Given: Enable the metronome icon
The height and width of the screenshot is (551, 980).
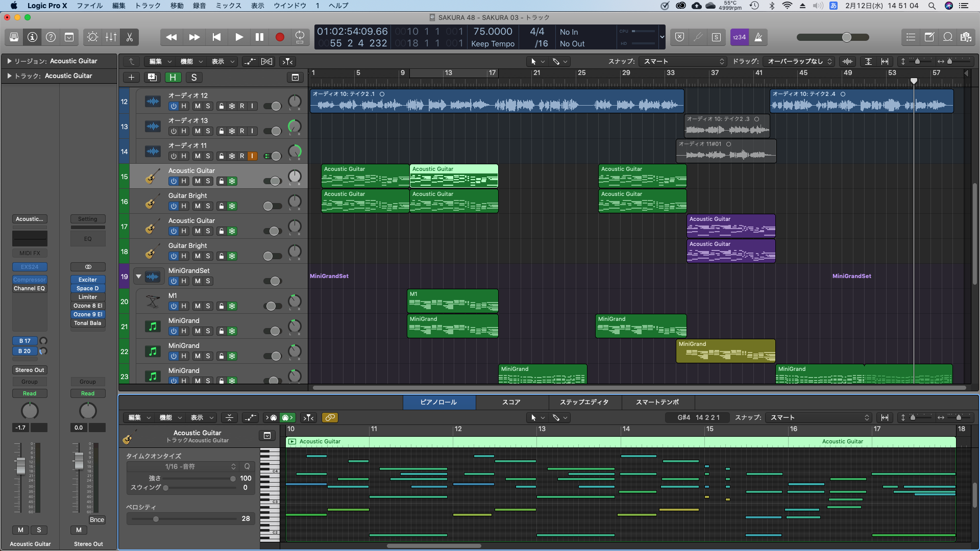Looking at the screenshot, I should 758,37.
